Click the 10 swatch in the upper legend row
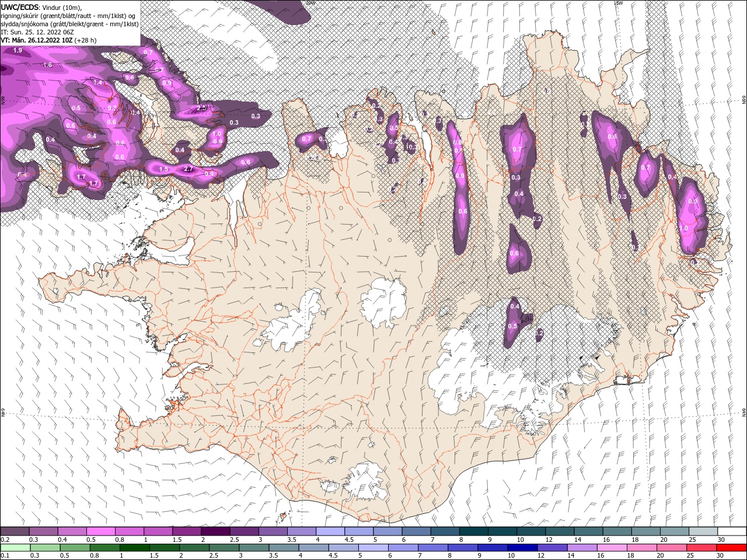The image size is (747, 560). [x=531, y=531]
